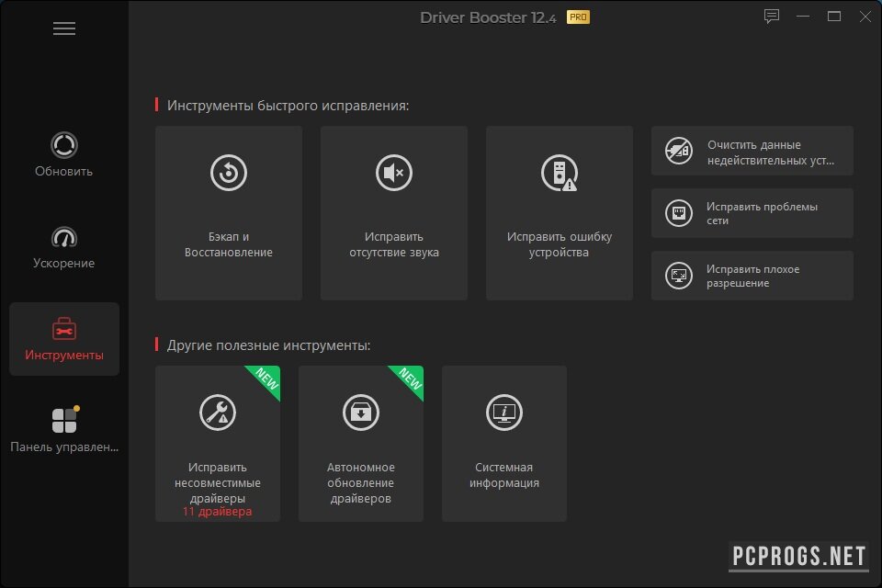The width and height of the screenshot is (882, 588).
Task: Open the hamburger menu icon
Action: (64, 28)
